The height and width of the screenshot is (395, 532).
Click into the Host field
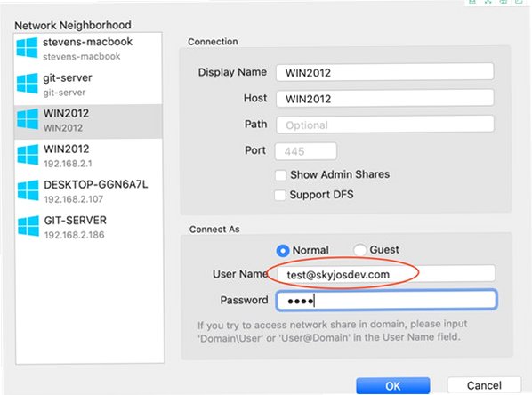pyautogui.click(x=384, y=99)
